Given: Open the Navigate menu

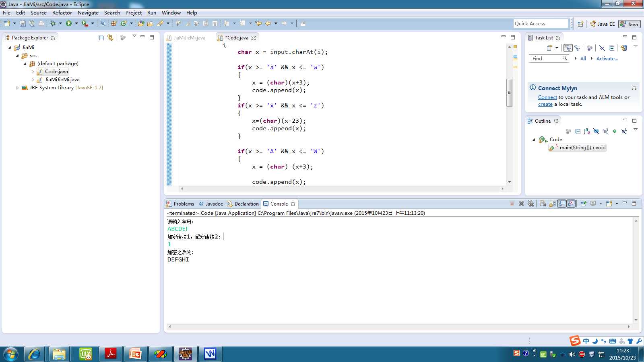Looking at the screenshot, I should pyautogui.click(x=88, y=13).
